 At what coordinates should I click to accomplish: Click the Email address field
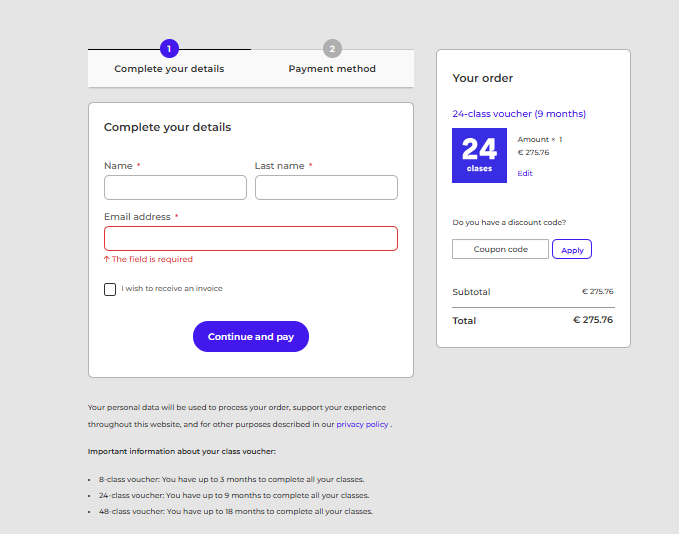(251, 239)
